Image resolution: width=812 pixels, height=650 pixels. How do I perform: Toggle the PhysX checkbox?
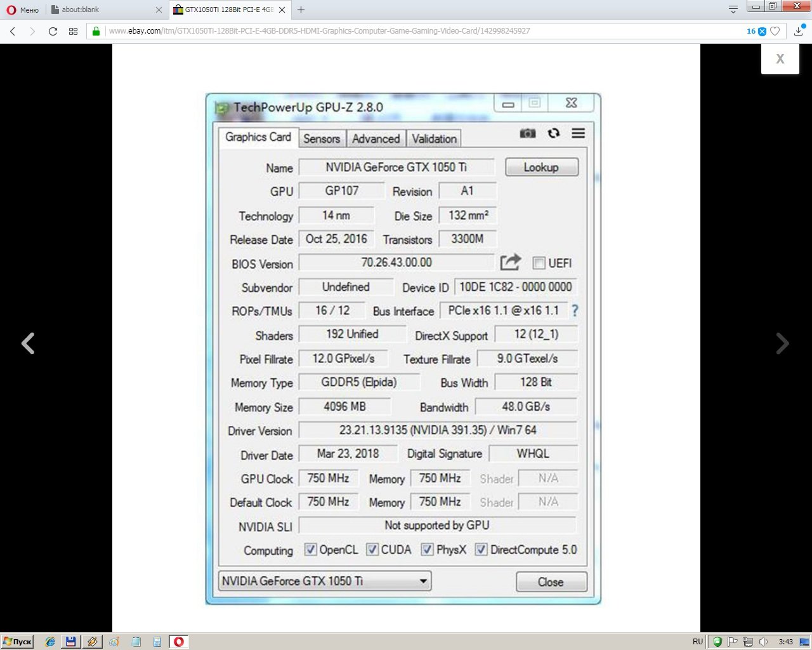point(428,550)
